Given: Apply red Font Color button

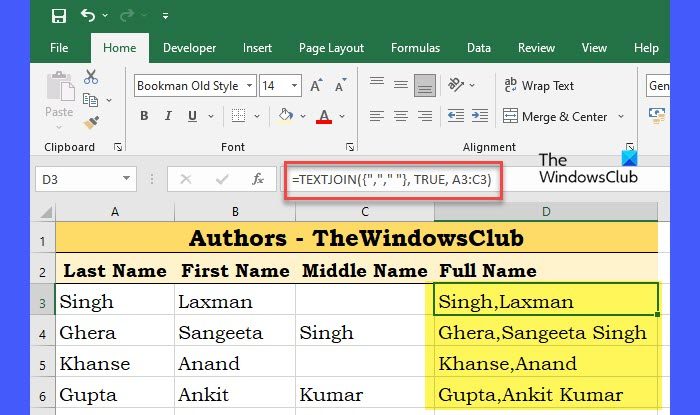Looking at the screenshot, I should 324,116.
